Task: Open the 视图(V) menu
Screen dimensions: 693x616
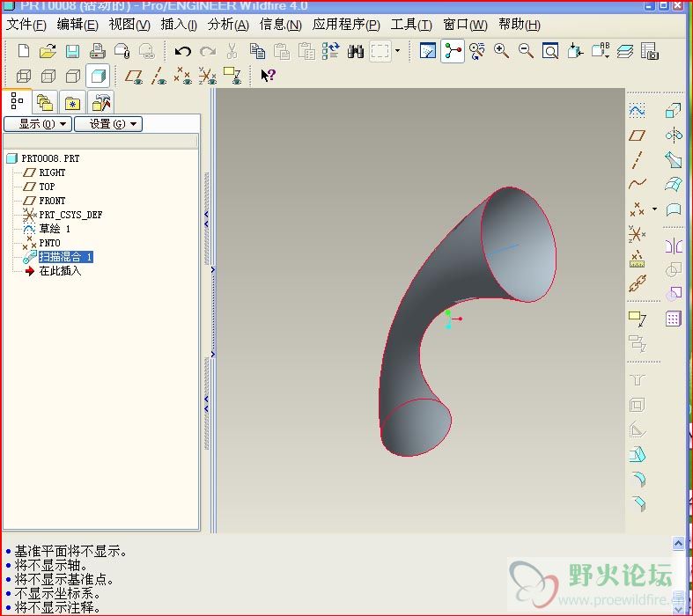Action: pos(129,25)
